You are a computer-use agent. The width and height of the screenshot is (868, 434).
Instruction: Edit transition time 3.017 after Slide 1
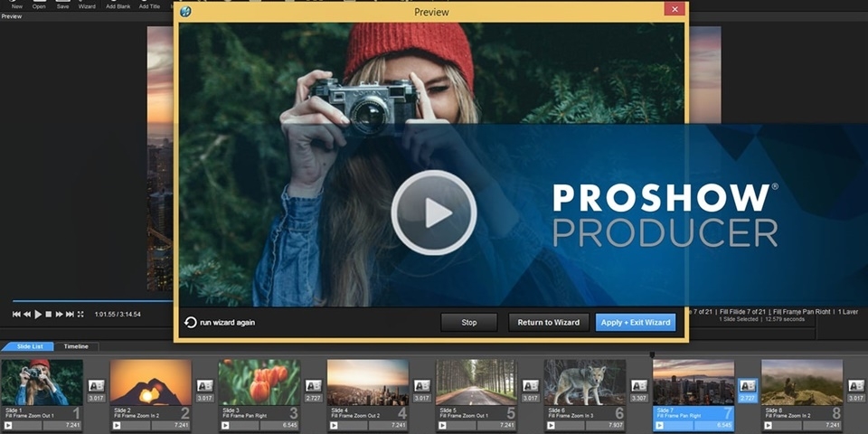tap(97, 398)
